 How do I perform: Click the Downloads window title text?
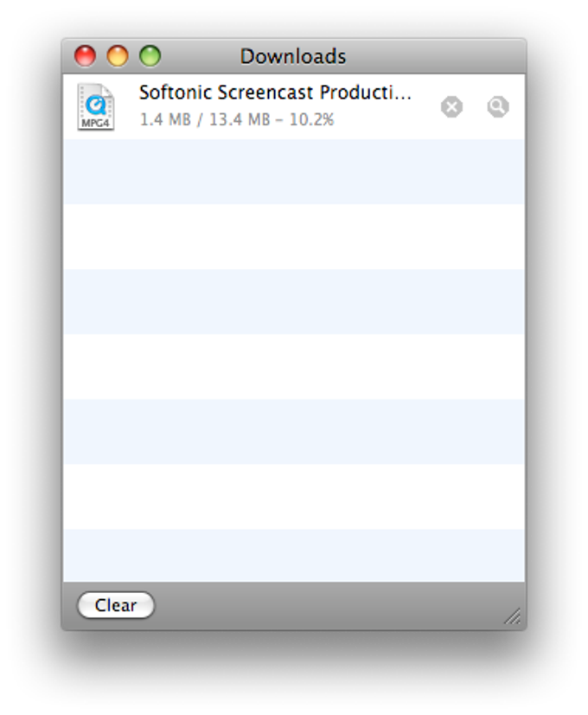point(293,56)
